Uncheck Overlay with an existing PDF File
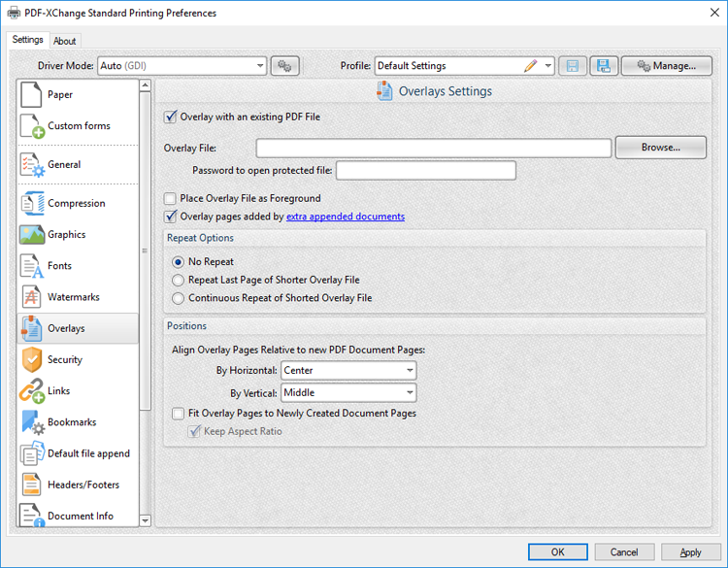The height and width of the screenshot is (568, 728). (171, 117)
